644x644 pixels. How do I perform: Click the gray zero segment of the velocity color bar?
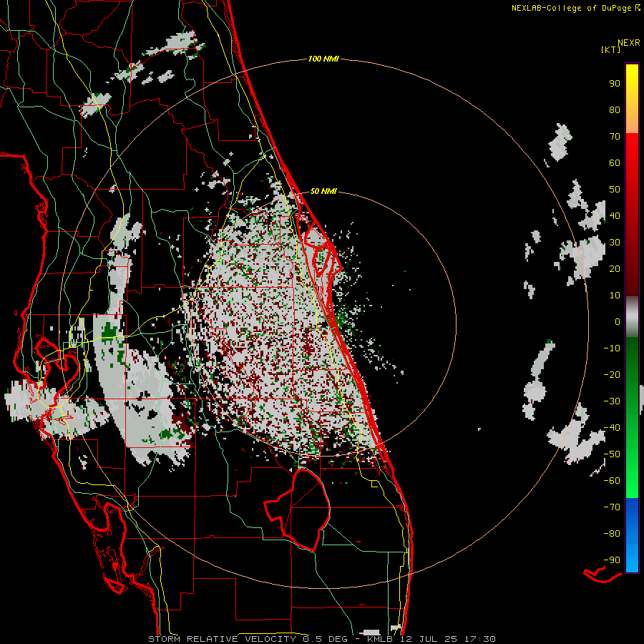tap(632, 317)
